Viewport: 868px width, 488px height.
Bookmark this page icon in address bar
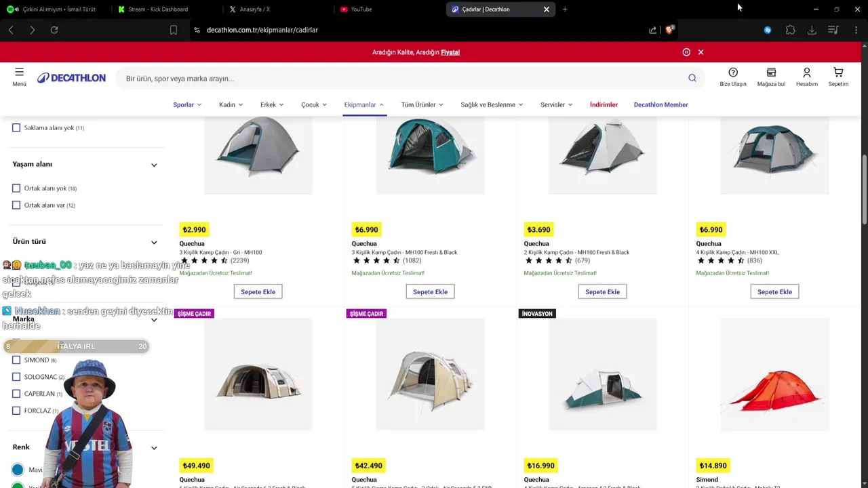pyautogui.click(x=174, y=30)
